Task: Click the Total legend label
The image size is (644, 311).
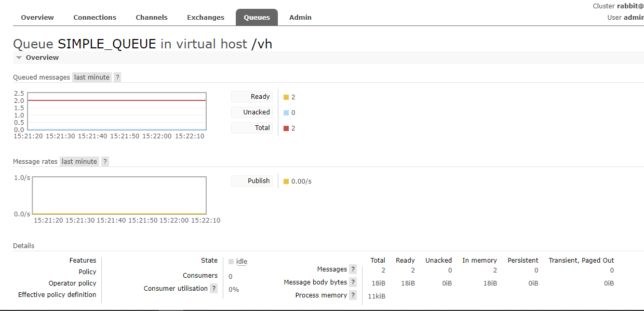Action: click(252, 128)
